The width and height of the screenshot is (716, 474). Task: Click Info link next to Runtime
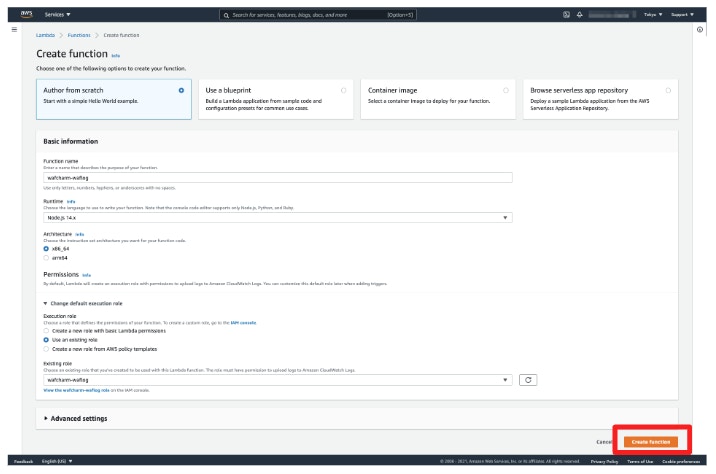click(71, 201)
